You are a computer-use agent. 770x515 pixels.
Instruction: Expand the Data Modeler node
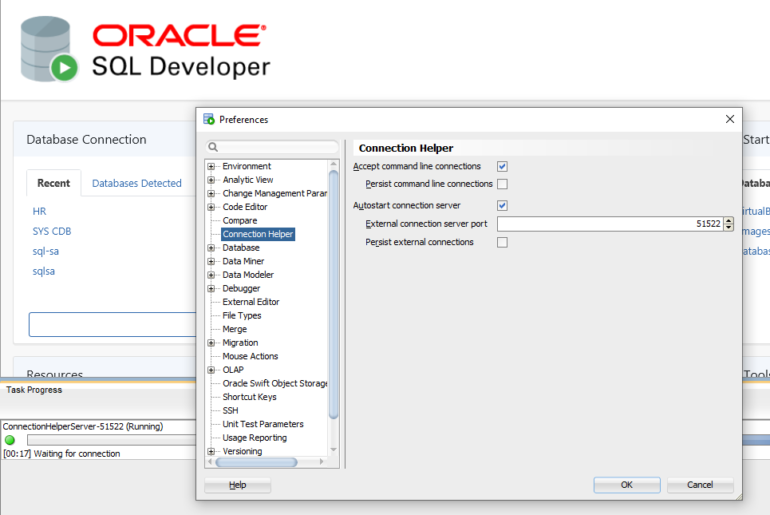pyautogui.click(x=211, y=275)
